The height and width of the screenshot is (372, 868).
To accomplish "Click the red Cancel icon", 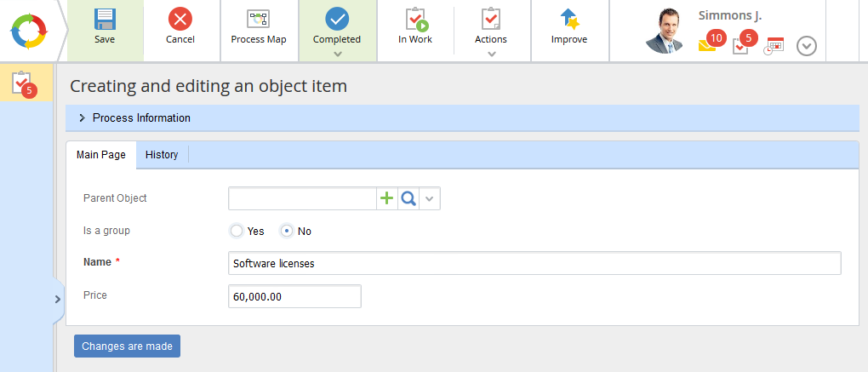I will (x=180, y=19).
